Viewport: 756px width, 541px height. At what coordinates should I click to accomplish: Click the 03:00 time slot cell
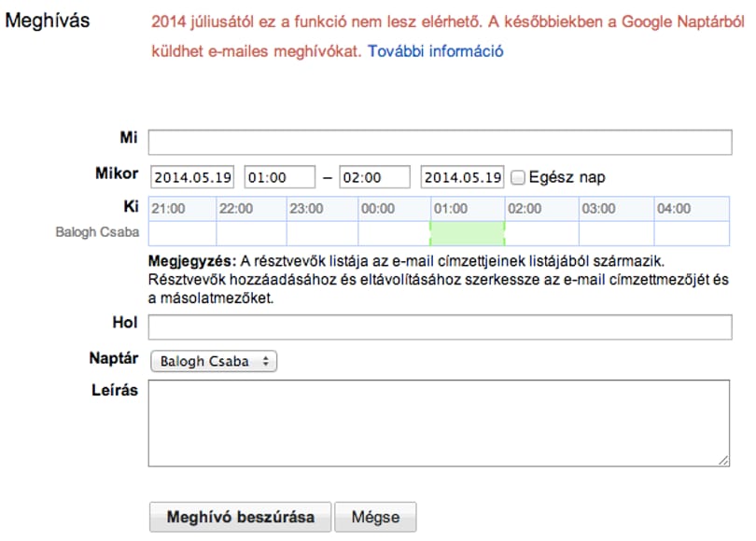(x=617, y=233)
